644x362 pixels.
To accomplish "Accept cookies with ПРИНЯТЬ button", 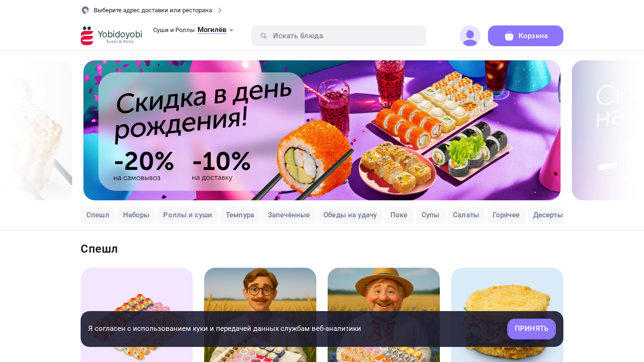I will tap(531, 329).
